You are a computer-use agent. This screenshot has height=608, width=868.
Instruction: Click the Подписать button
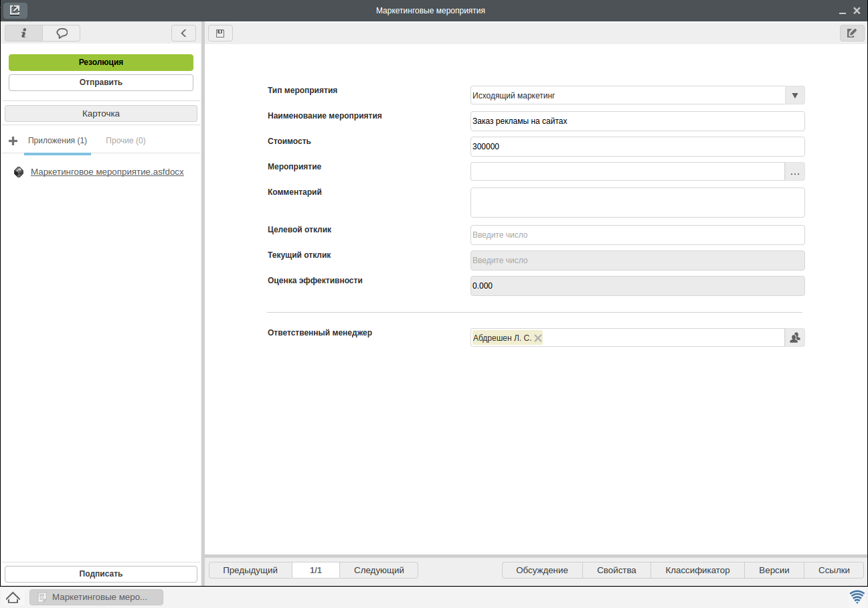tap(101, 574)
